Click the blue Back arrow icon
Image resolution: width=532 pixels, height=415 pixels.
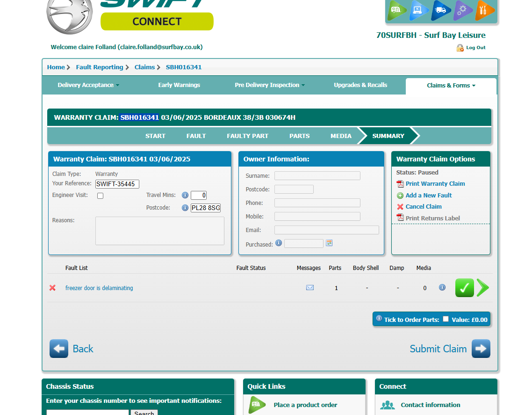click(x=59, y=349)
